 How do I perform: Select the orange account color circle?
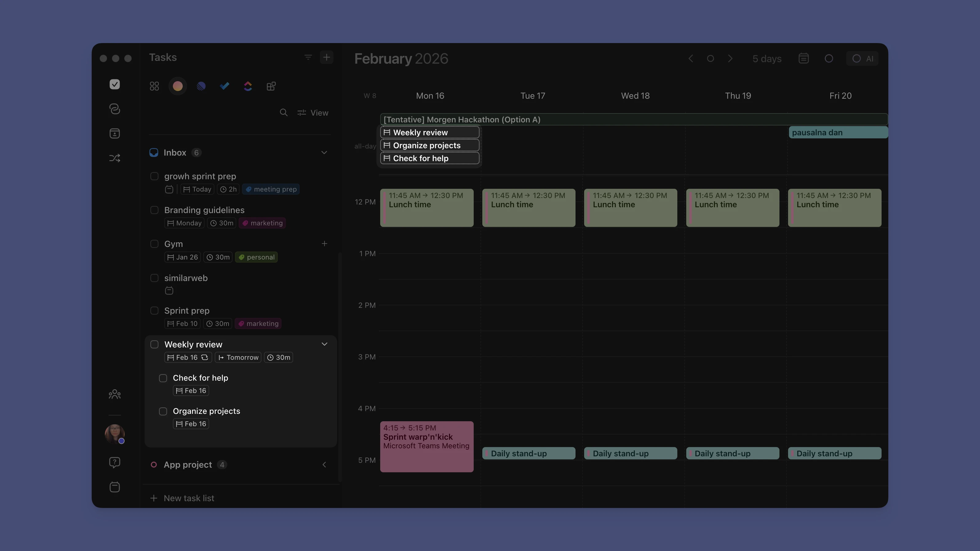[x=177, y=86]
